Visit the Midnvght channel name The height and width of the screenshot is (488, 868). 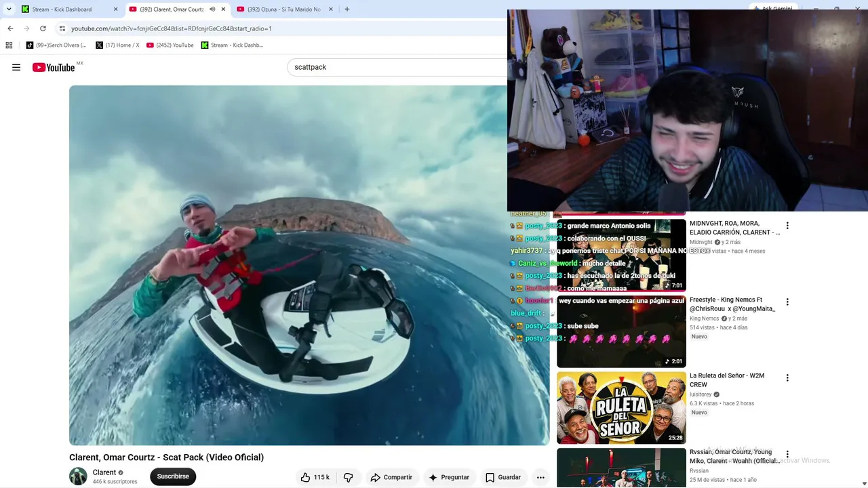click(701, 242)
